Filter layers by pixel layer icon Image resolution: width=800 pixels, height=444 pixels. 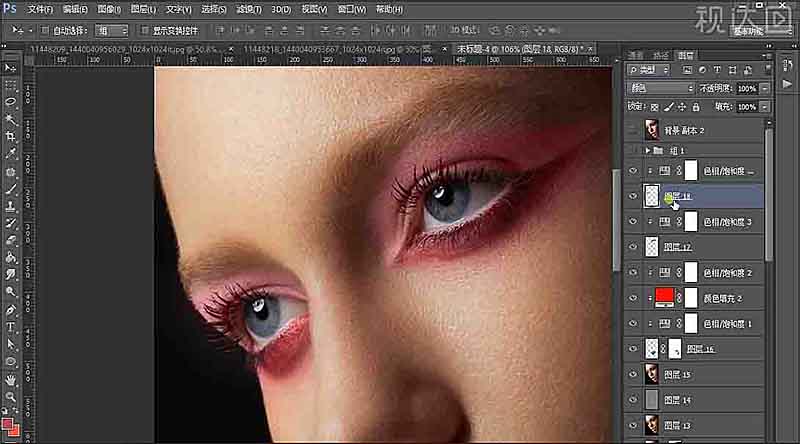[x=687, y=70]
